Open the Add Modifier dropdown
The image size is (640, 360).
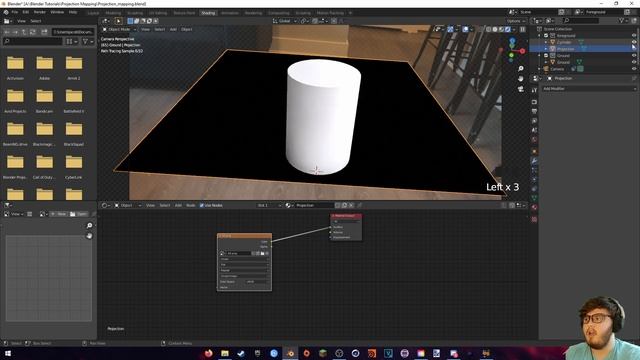[589, 89]
